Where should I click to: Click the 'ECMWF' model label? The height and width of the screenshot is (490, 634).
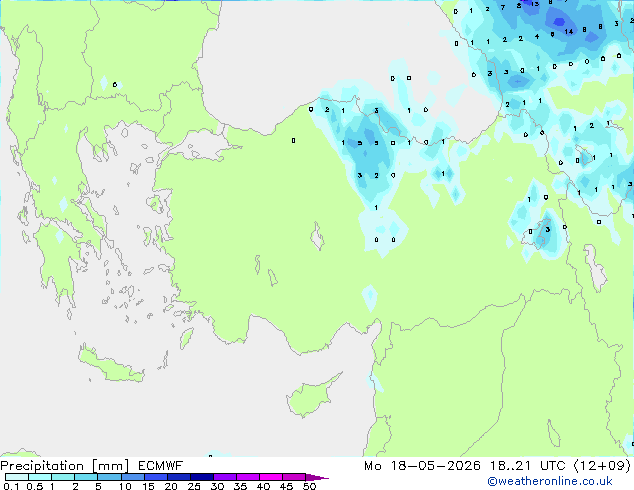[x=161, y=466]
